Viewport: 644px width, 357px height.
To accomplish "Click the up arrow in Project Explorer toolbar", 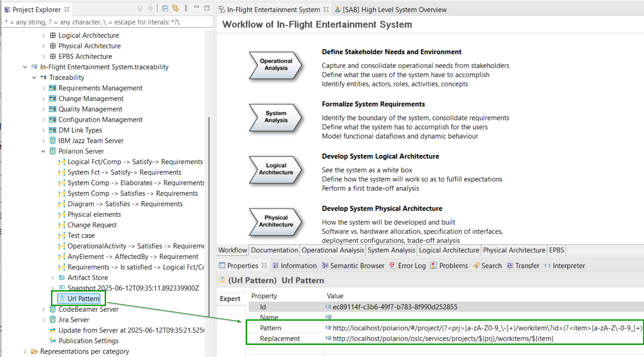I will point(140,9).
